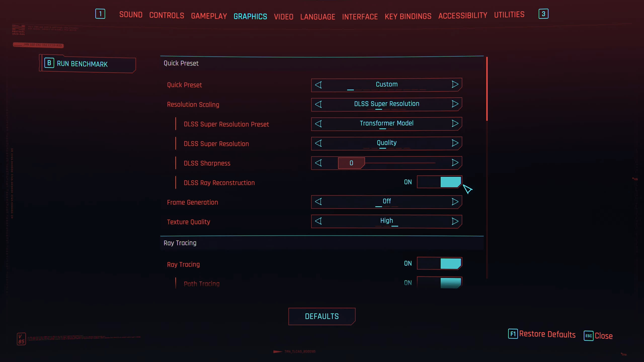Click right arrow for DLSS Super Resolution Preset
Viewport: 644px width, 362px height.
455,123
